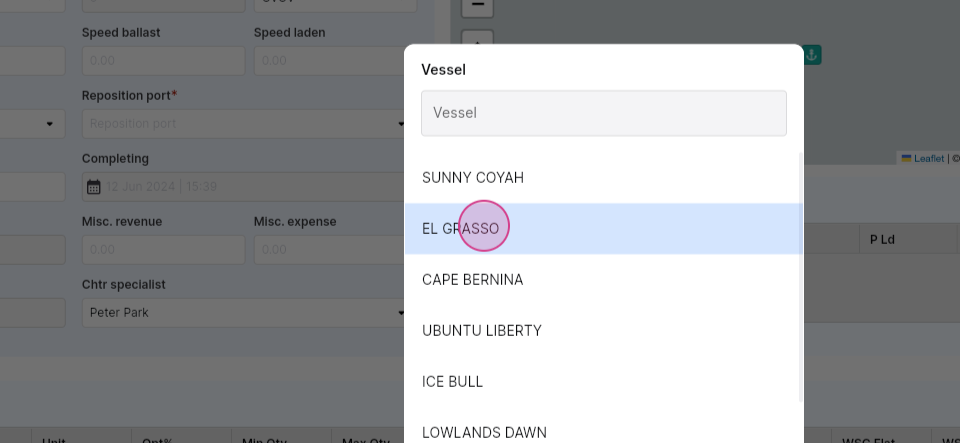This screenshot has height=443, width=960.
Task: Click the Misc. revenue field
Action: click(x=163, y=250)
